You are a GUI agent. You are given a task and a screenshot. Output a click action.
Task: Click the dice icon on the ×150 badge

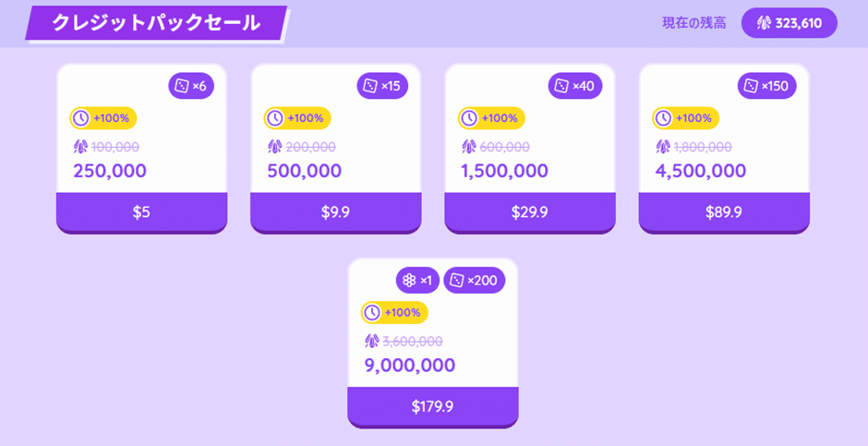[751, 86]
